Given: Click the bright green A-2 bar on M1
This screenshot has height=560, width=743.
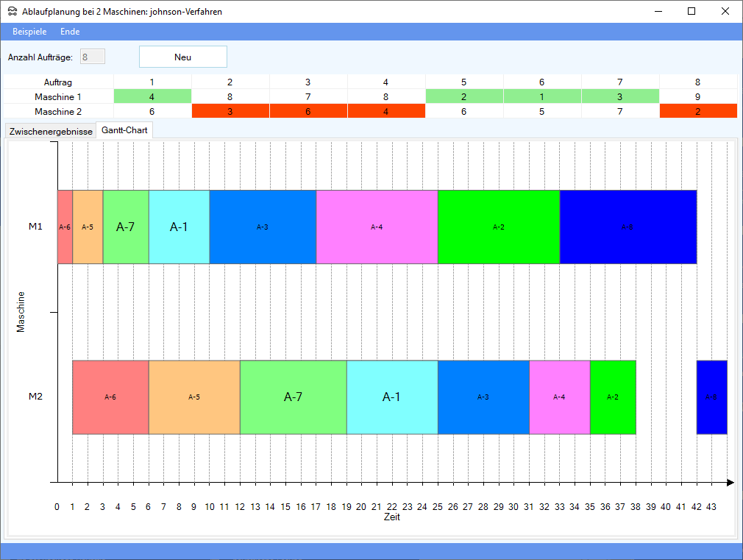Looking at the screenshot, I should pyautogui.click(x=498, y=227).
